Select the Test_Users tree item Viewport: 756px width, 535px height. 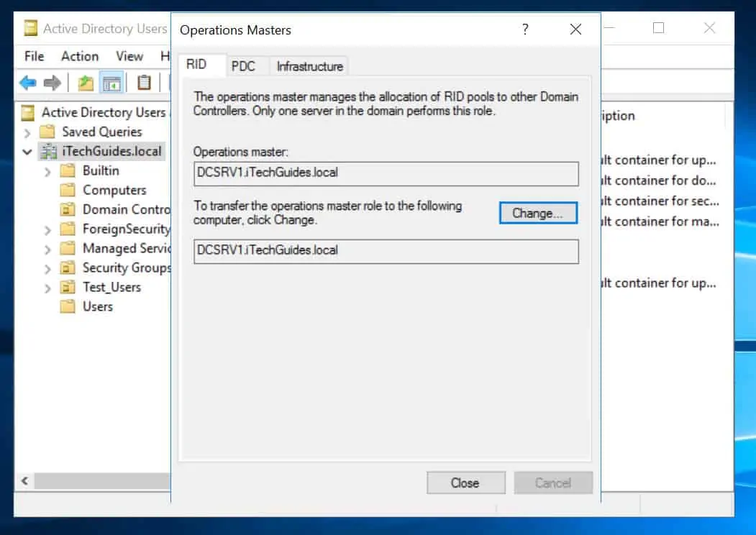pyautogui.click(x=112, y=287)
